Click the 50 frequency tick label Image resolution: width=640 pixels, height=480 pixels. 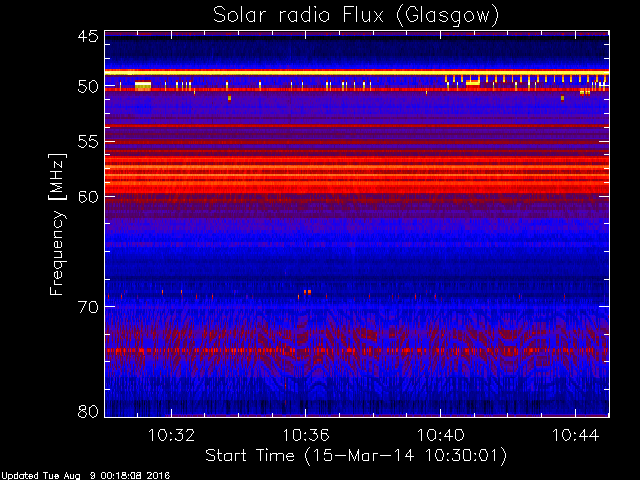pos(88,86)
